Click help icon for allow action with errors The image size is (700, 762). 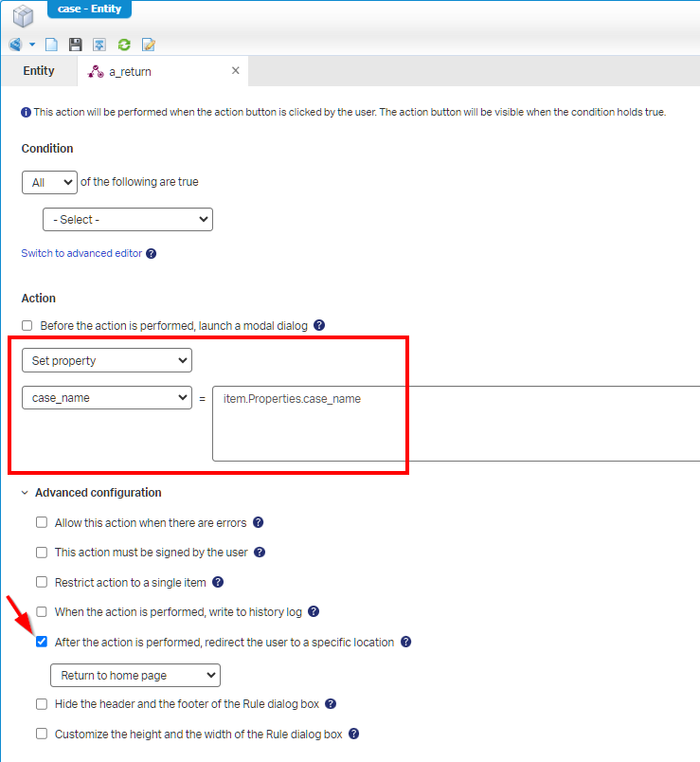pyautogui.click(x=259, y=522)
